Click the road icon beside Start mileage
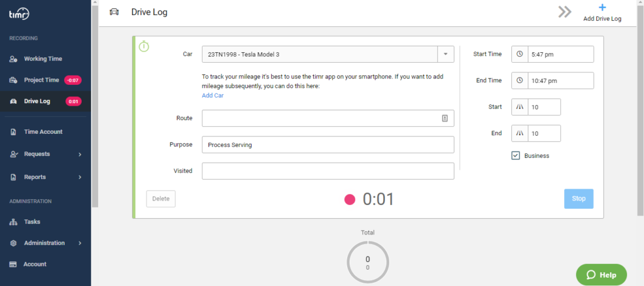This screenshot has width=644, height=286. tap(519, 107)
